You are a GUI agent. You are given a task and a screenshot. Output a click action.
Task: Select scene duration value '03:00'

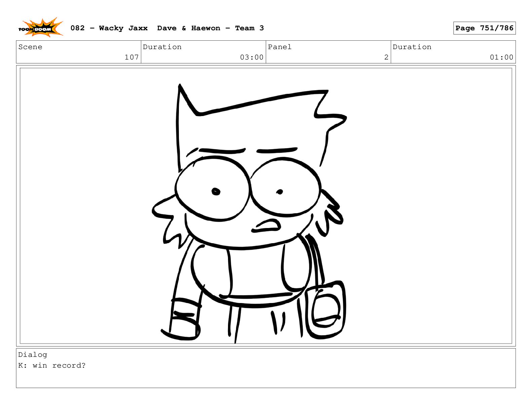252,58
